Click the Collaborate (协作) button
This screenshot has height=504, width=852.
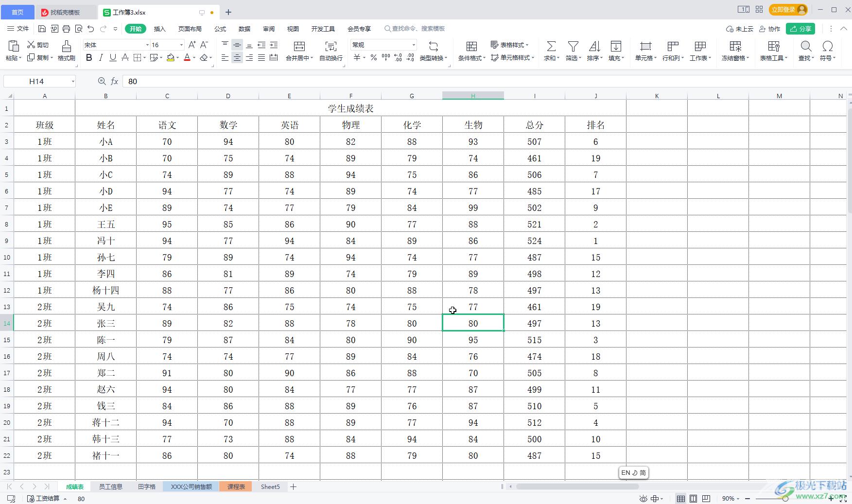(770, 29)
